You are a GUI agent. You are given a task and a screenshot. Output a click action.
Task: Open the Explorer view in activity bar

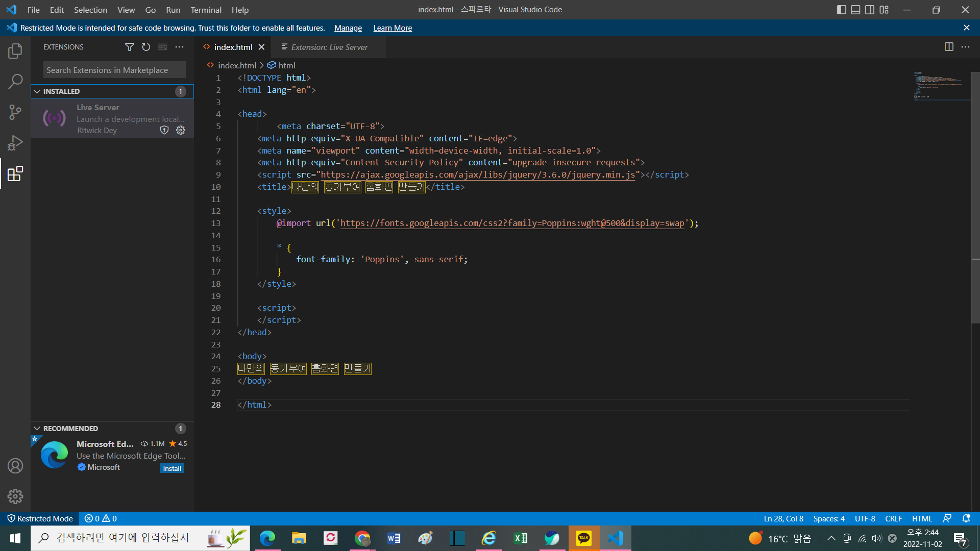15,51
